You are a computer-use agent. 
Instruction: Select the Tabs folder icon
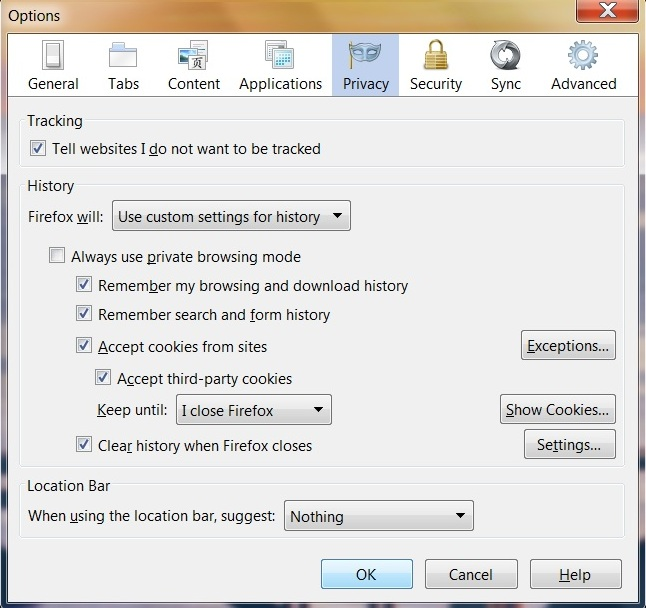(123, 55)
